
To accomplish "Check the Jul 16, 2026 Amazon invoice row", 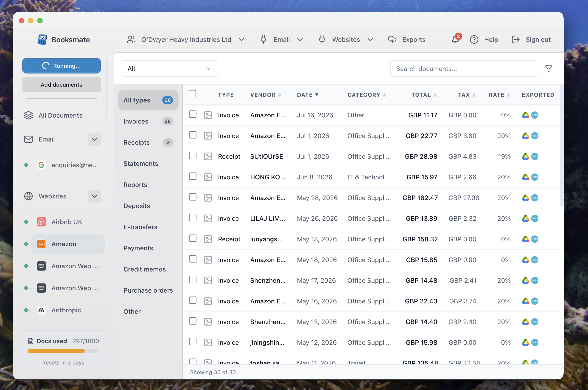I will point(193,114).
